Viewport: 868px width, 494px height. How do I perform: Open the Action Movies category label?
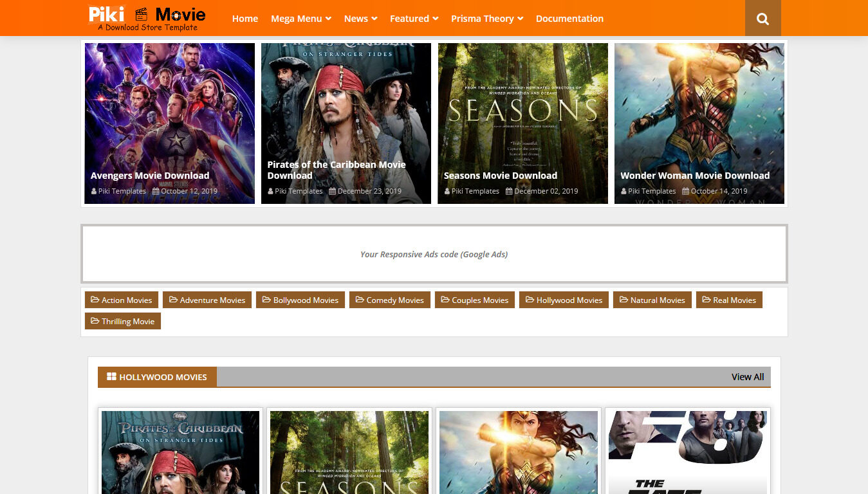122,300
